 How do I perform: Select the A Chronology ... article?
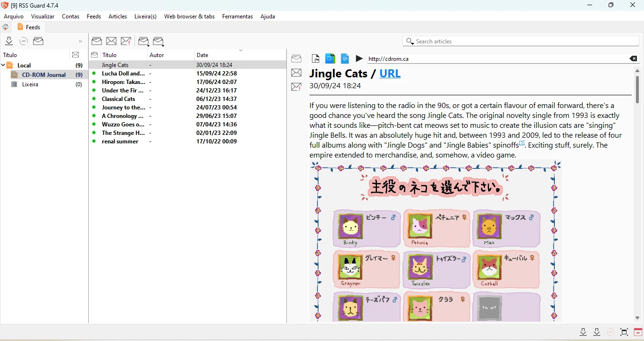point(188,116)
